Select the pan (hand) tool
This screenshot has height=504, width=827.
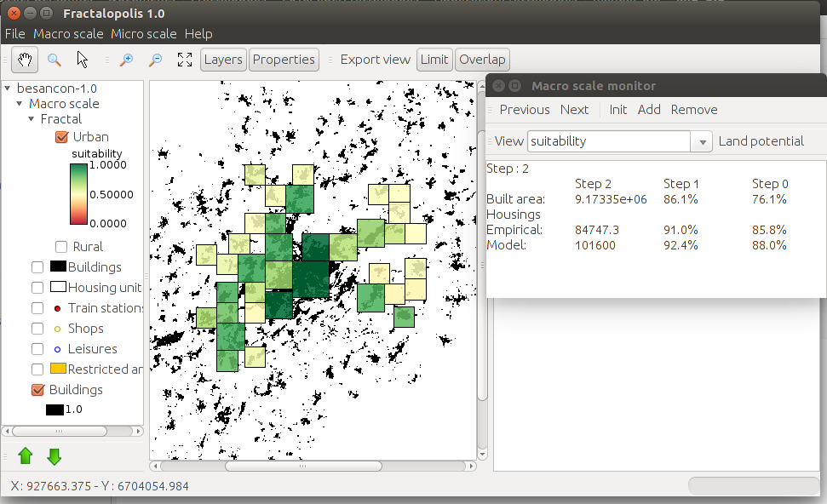(x=24, y=60)
